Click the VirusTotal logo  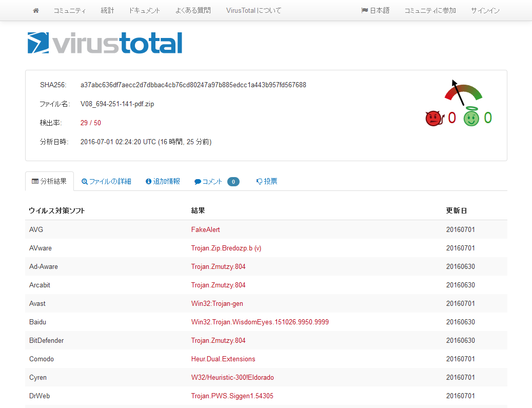[x=105, y=43]
